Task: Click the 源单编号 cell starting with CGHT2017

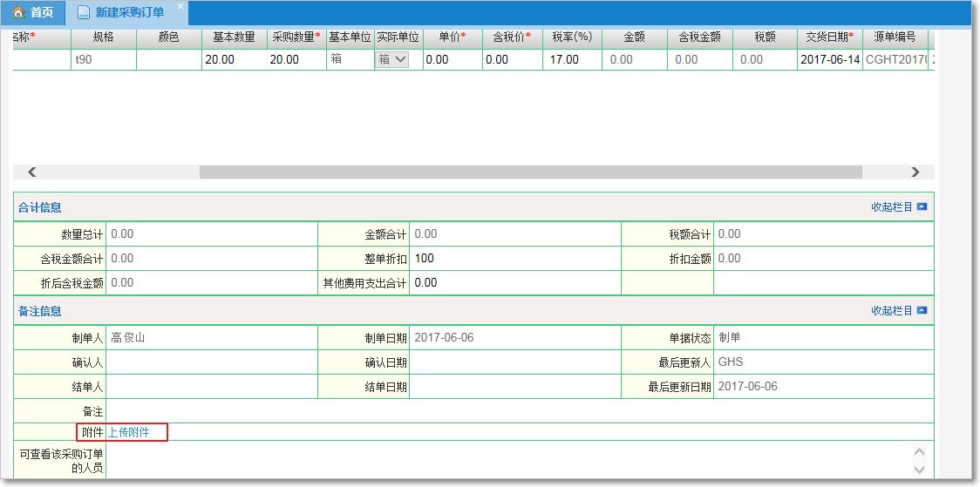Action: point(895,60)
